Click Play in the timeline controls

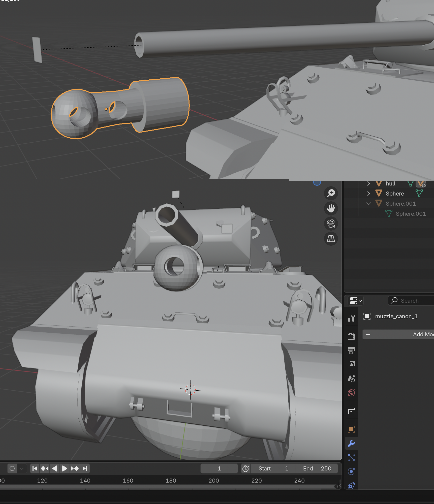65,468
